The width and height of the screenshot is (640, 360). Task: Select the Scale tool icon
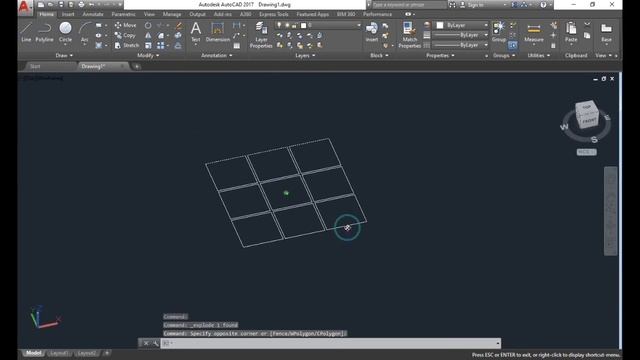tap(148, 45)
